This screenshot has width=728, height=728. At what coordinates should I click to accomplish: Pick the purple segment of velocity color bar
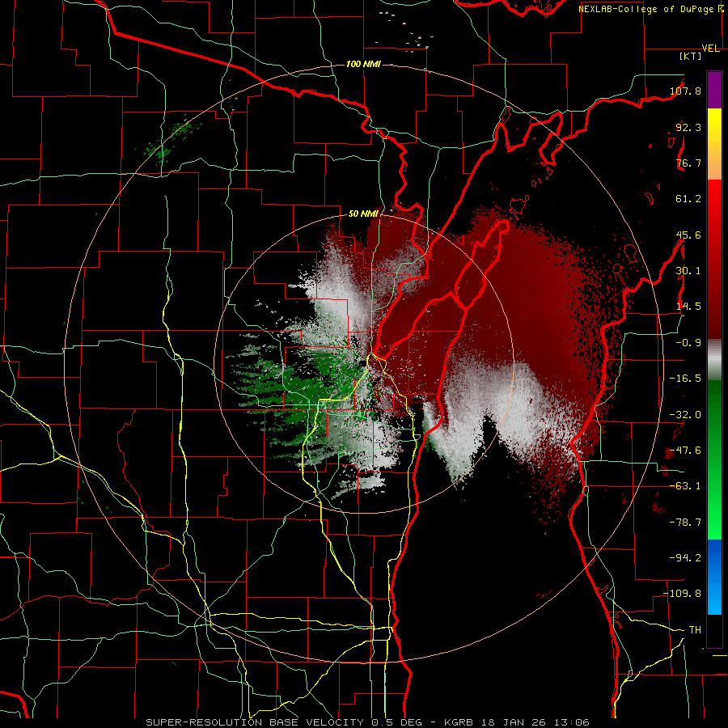714,90
